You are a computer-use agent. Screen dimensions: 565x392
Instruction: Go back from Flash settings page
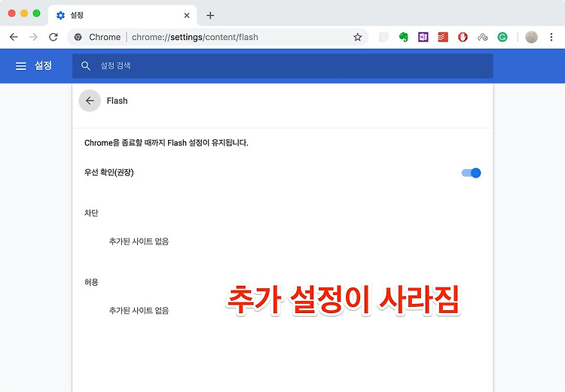[x=90, y=101]
